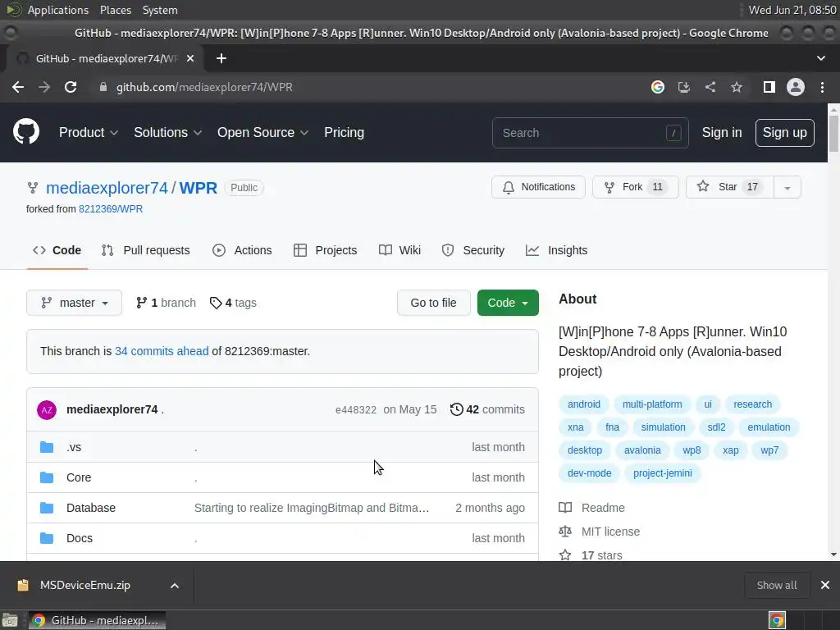Click the Core folder icon
The height and width of the screenshot is (630, 840).
tap(47, 477)
